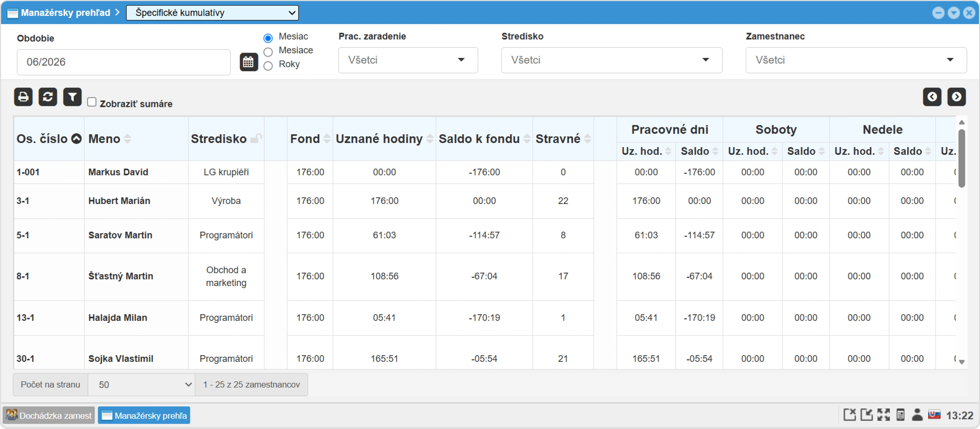Viewport: 980px width, 429px height.
Task: Sort by Uznané hodiny column
Action: point(430,139)
